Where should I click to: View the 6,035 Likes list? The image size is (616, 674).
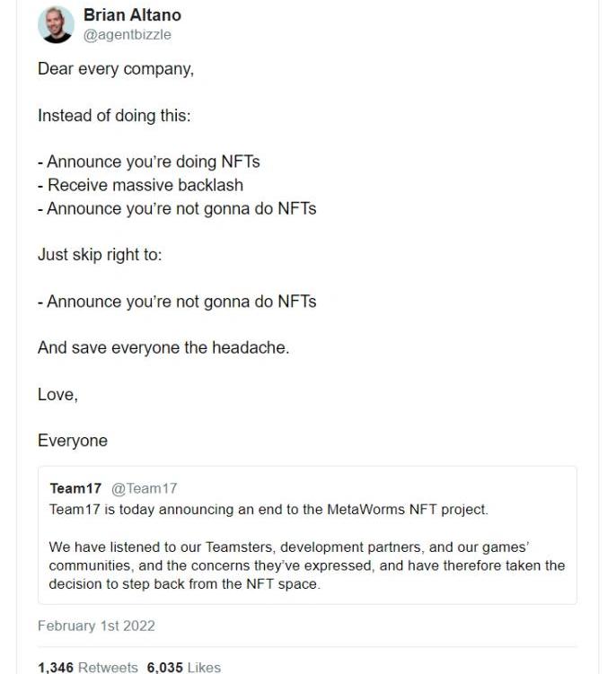pyautogui.click(x=184, y=667)
